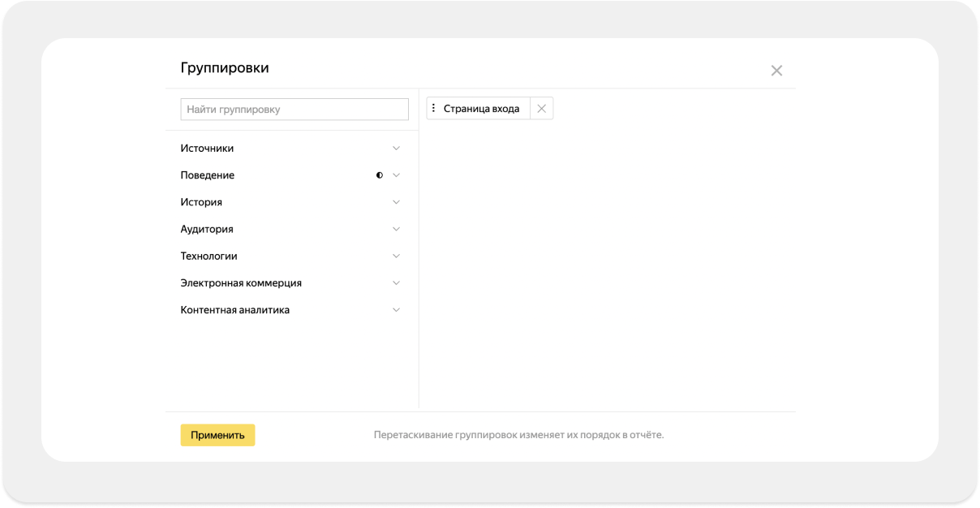Open the Поведение category label

208,175
